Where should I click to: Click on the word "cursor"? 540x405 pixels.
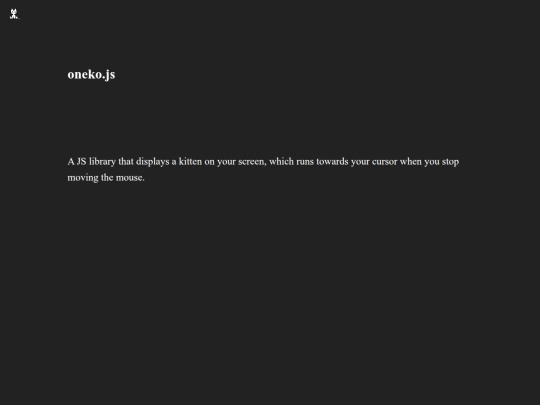(384, 162)
